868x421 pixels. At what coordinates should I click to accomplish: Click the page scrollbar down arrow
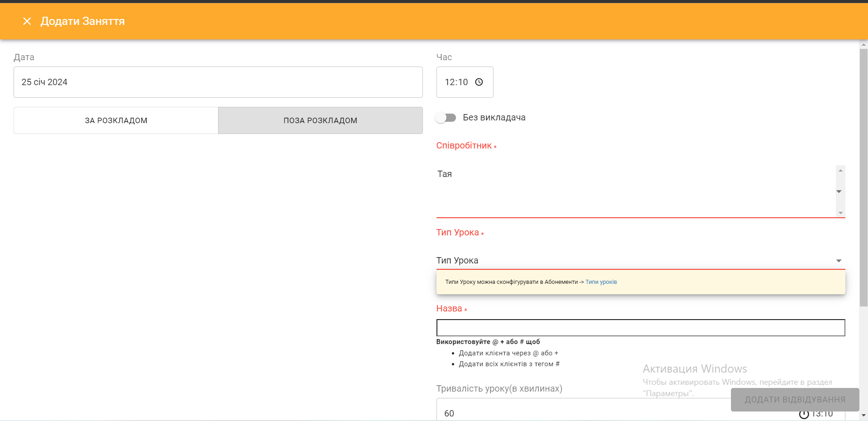863,415
